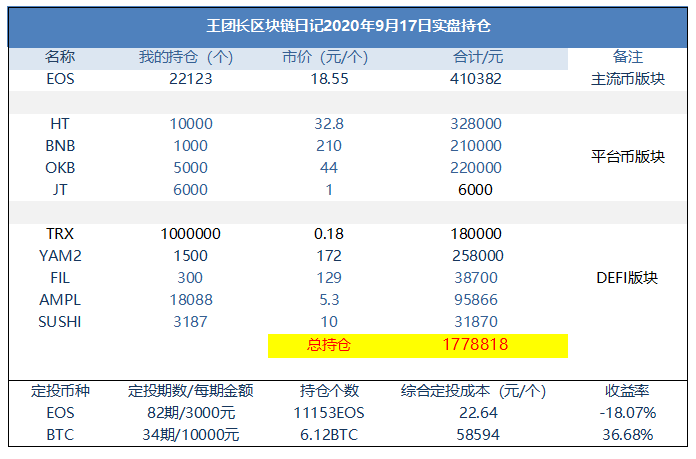Viewport: 696px width, 459px height.
Task: Select the 备注 column header
Action: [x=628, y=57]
